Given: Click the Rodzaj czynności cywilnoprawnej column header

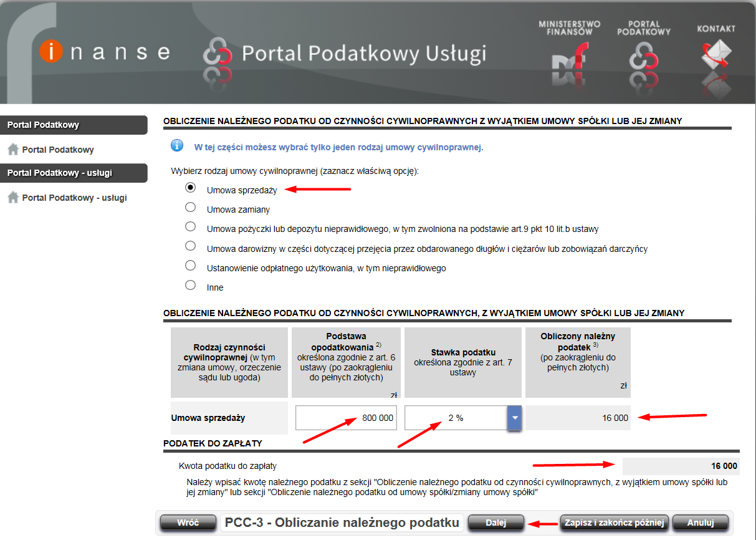Looking at the screenshot, I should coord(229,362).
